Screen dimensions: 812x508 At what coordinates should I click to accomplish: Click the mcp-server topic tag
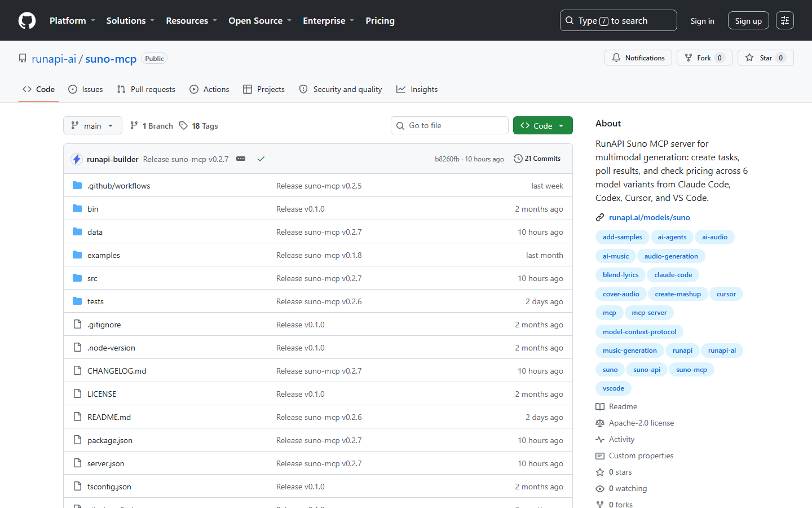click(649, 313)
